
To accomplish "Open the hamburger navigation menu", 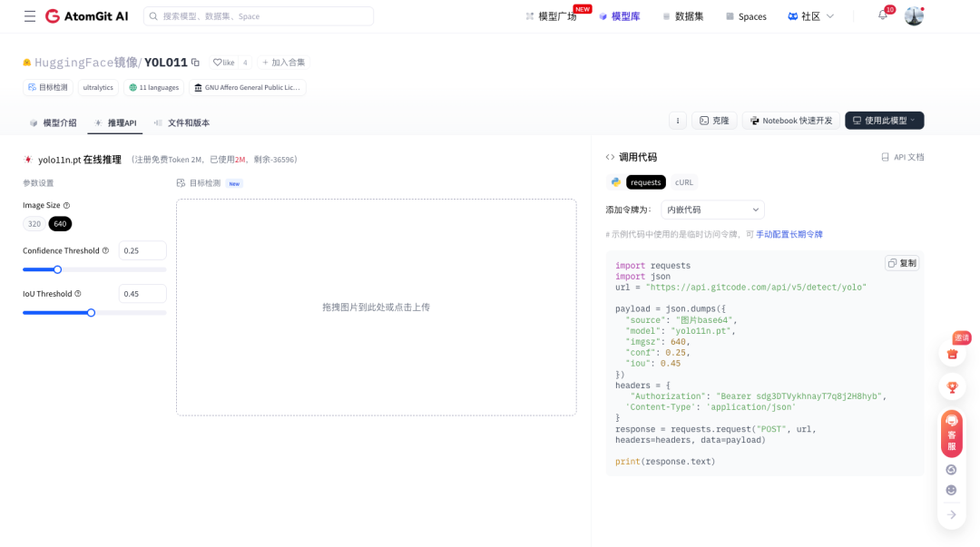I will point(29,16).
